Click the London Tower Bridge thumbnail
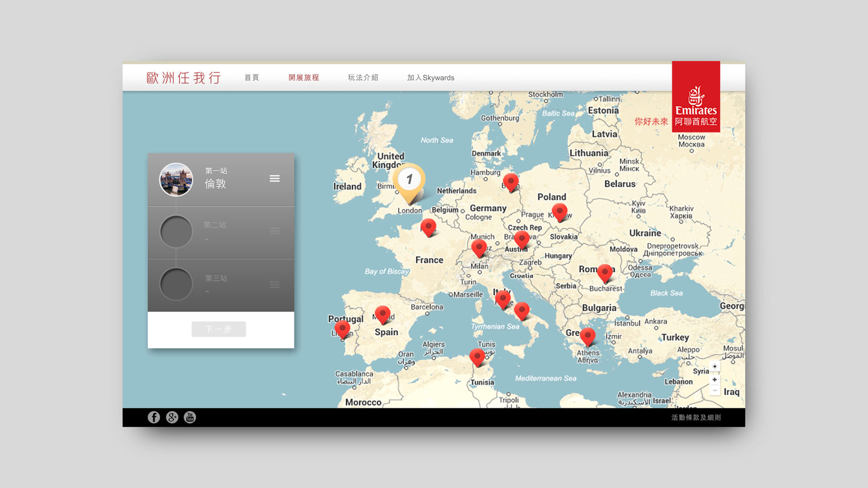This screenshot has height=488, width=868. pyautogui.click(x=176, y=179)
